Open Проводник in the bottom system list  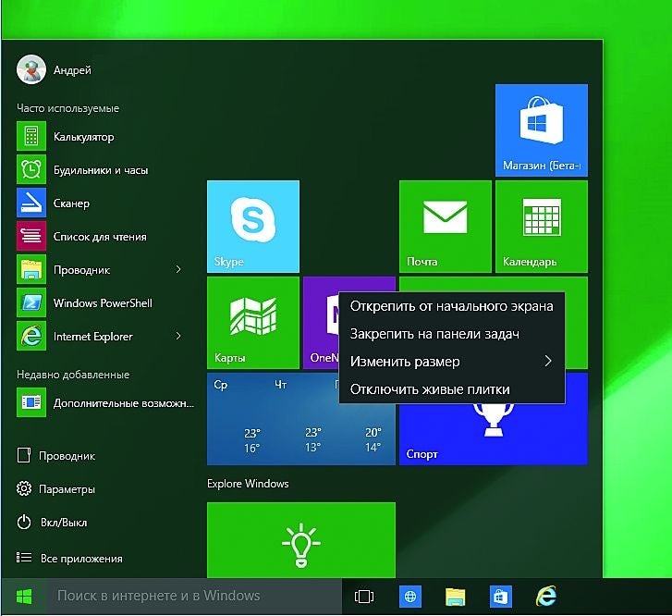point(56,456)
